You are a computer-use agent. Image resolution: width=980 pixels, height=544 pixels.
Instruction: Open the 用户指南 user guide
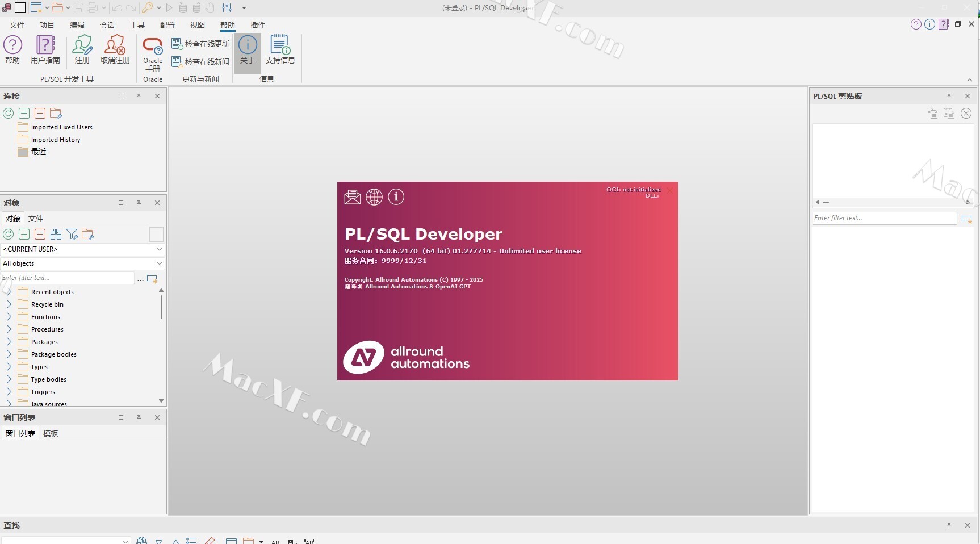[45, 49]
